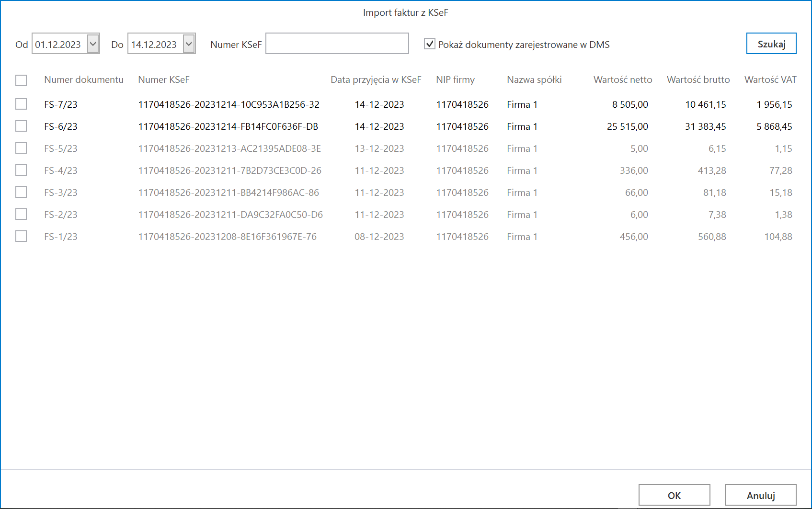Click net value 456,00

pos(634,237)
